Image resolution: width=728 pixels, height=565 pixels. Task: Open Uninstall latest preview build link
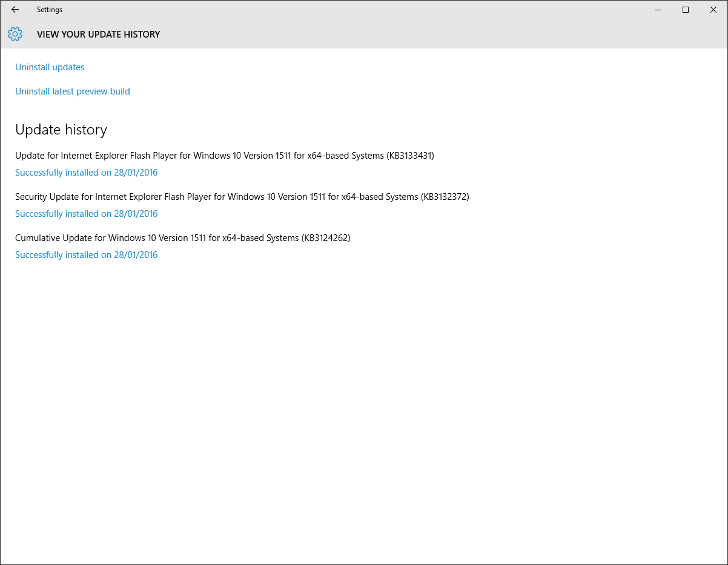click(x=73, y=91)
